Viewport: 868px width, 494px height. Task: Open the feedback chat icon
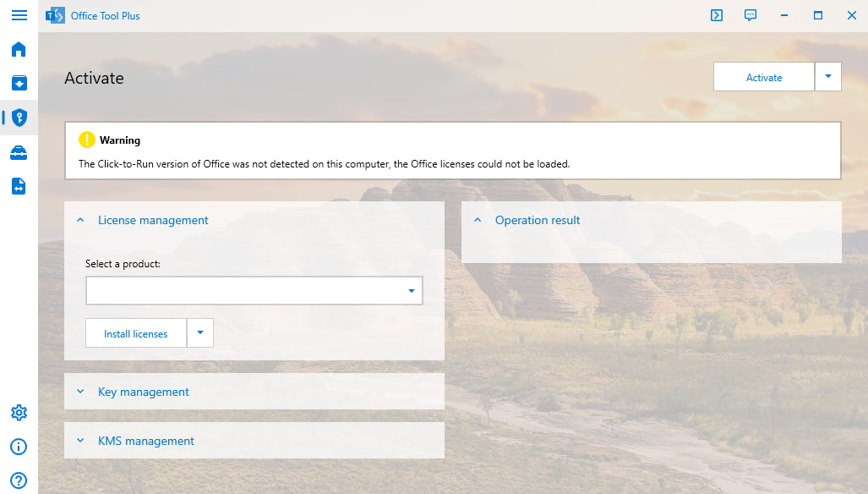(x=751, y=15)
